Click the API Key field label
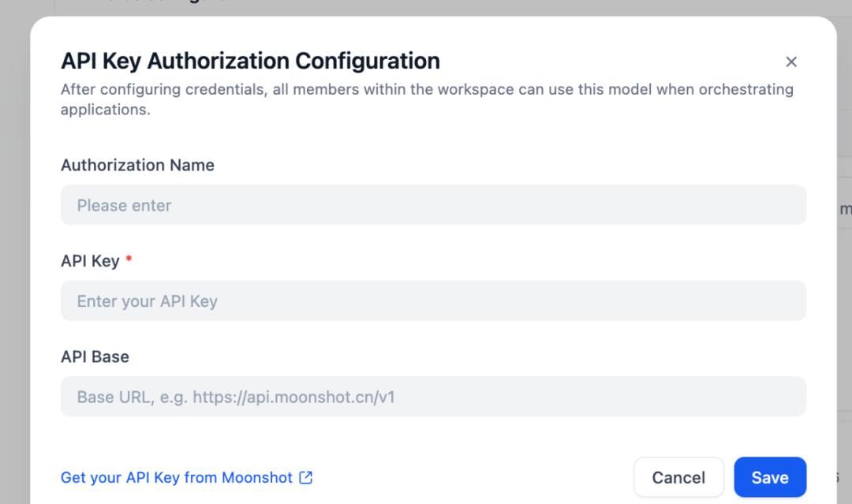852x504 pixels. [90, 261]
